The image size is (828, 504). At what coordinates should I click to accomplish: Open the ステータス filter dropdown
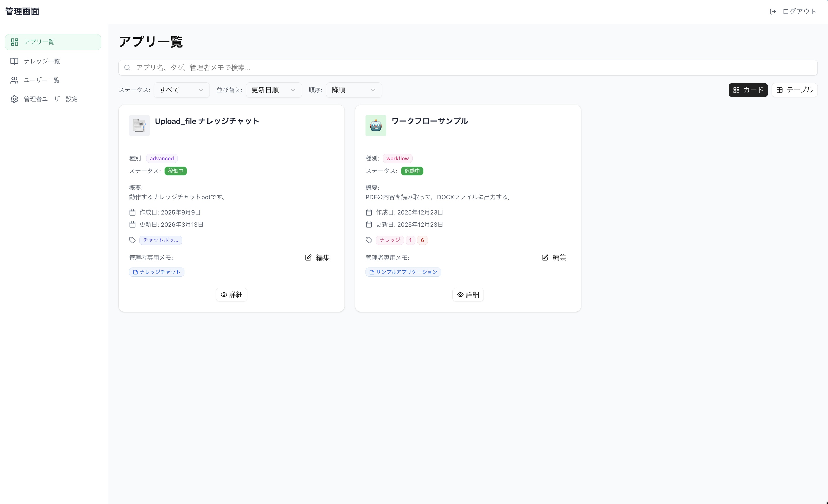pos(182,90)
